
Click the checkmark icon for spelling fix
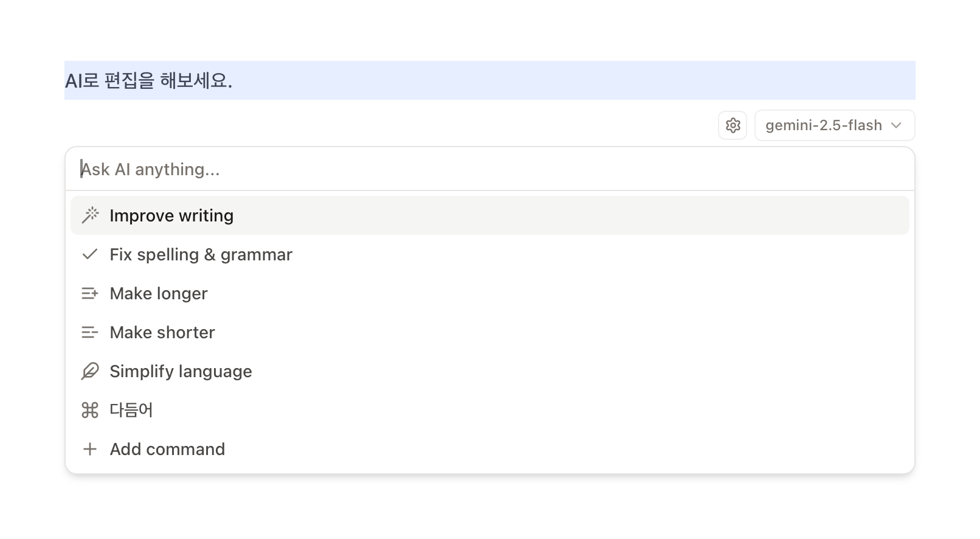pos(90,254)
